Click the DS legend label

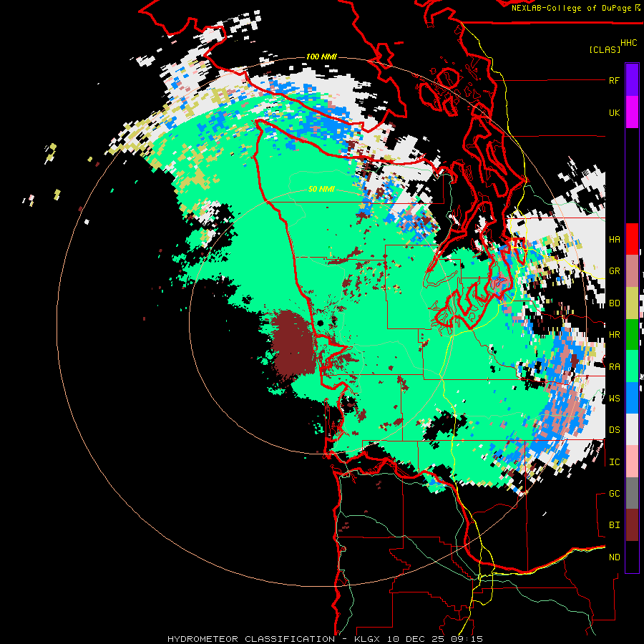tap(614, 430)
